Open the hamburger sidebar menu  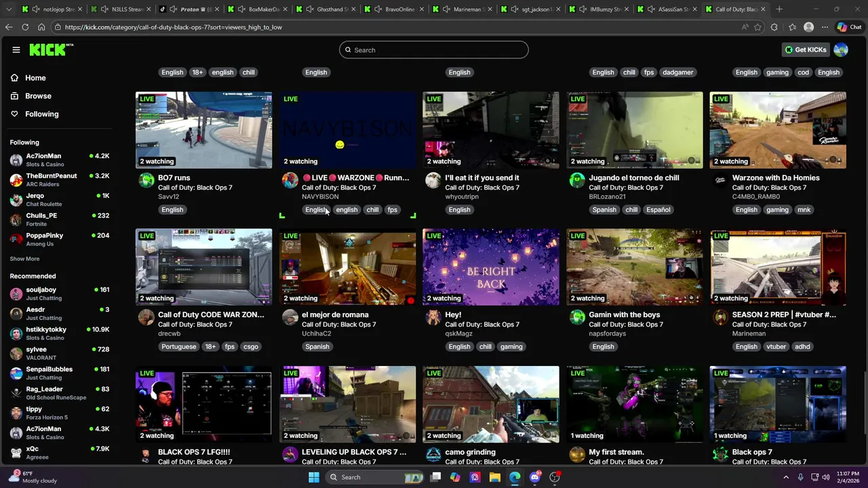click(16, 49)
